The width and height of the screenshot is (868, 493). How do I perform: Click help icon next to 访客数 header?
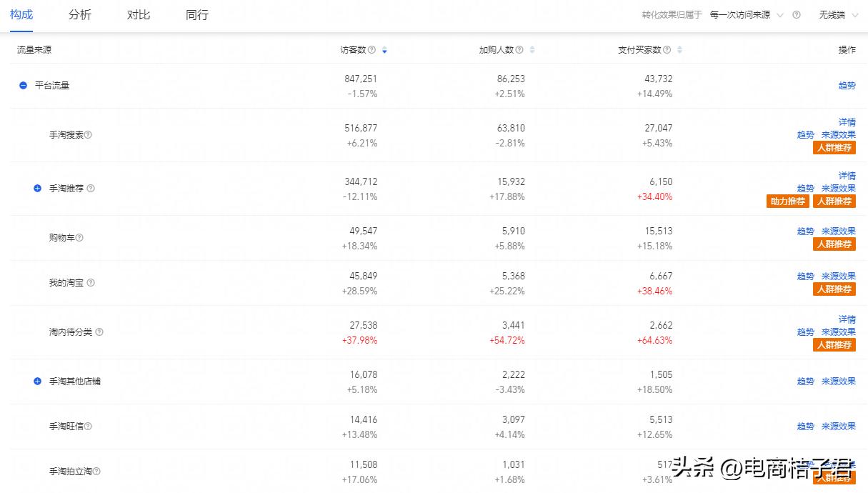(x=371, y=50)
